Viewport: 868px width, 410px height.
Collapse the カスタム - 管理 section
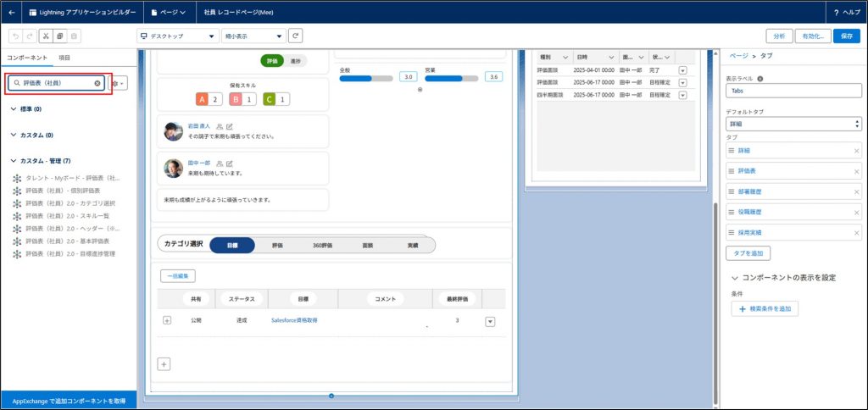point(14,161)
